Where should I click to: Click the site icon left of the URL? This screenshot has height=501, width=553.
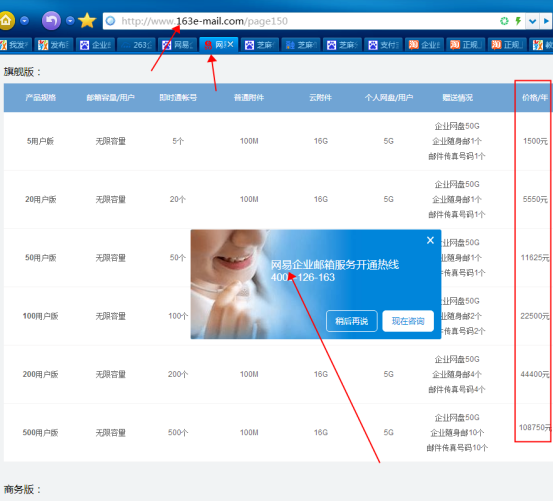point(110,21)
